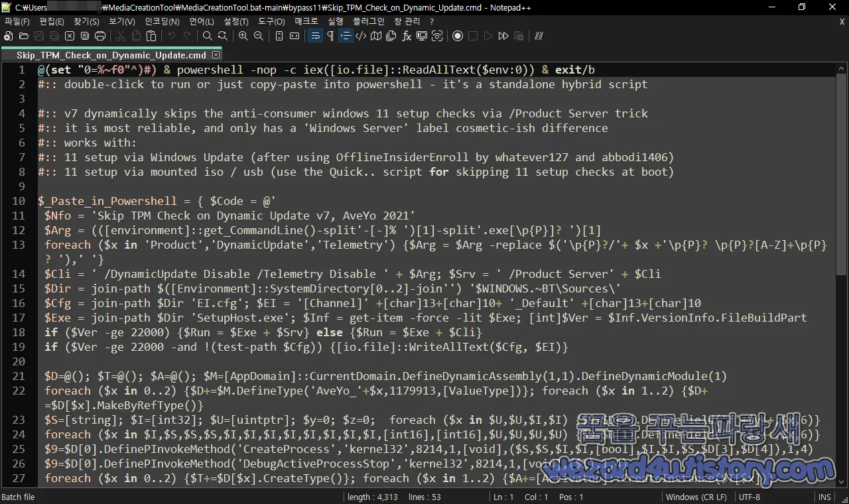Open the 찾기(S) menu
Image resolution: width=849 pixels, height=504 pixels.
click(86, 22)
